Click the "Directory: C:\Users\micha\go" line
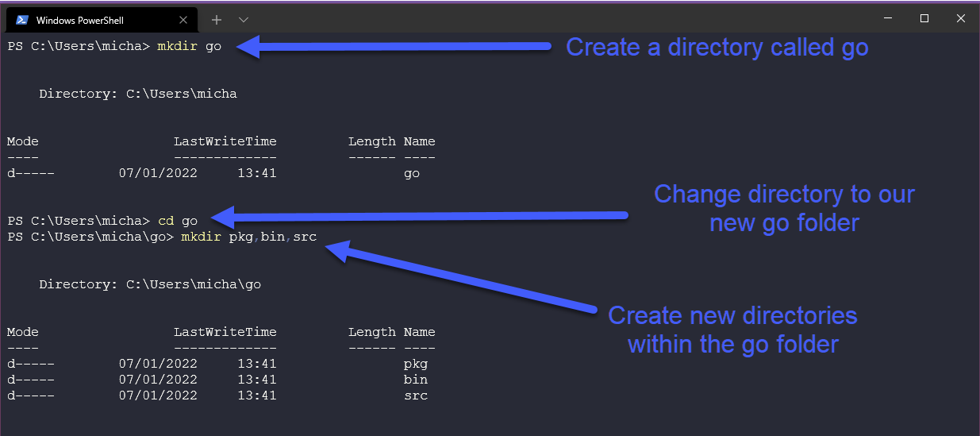Image resolution: width=980 pixels, height=436 pixels. (x=150, y=284)
